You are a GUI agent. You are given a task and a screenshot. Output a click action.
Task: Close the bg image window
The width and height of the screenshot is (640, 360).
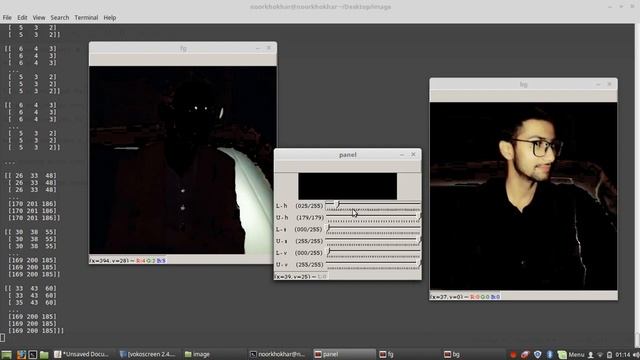pos(609,84)
